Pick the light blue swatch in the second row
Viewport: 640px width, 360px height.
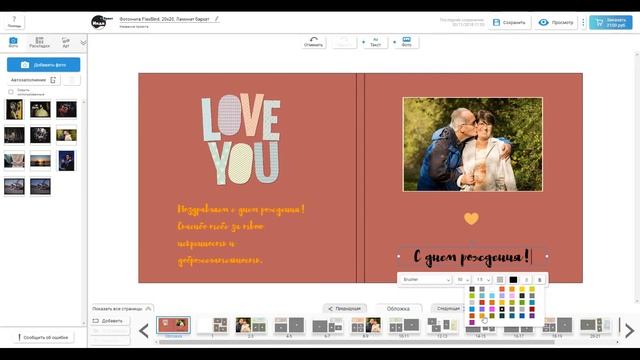(492, 296)
